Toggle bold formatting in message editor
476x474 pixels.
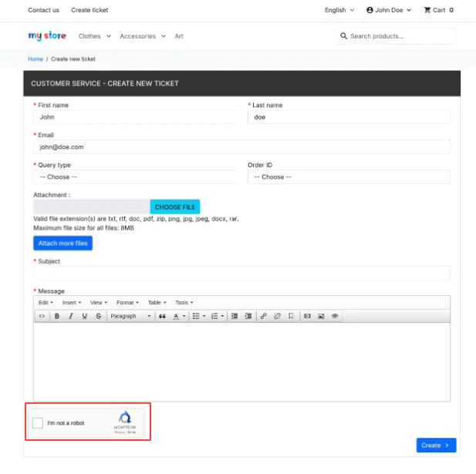pyautogui.click(x=57, y=316)
